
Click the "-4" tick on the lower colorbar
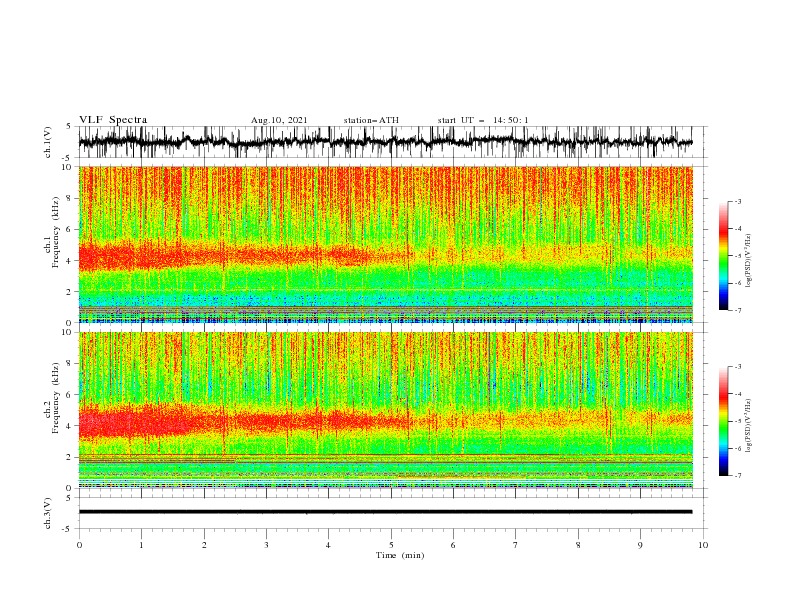738,394
